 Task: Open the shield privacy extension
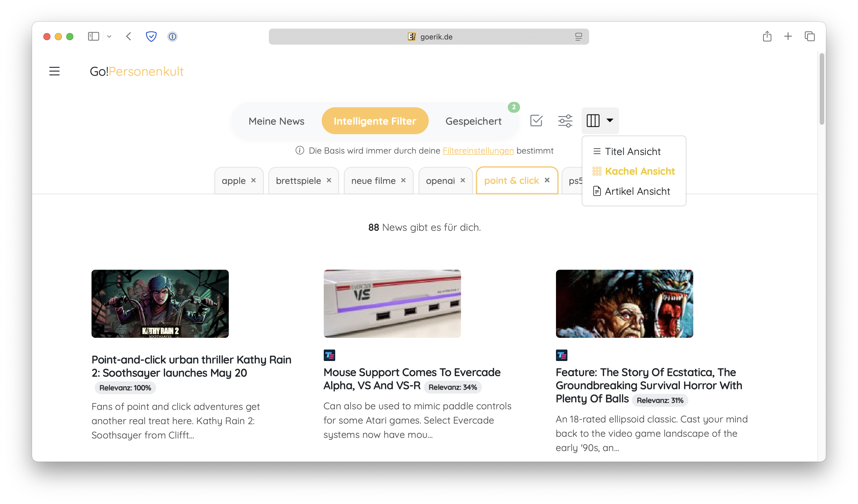pyautogui.click(x=151, y=36)
